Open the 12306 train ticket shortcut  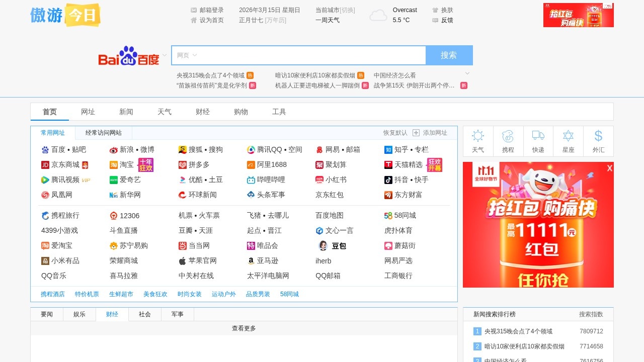click(x=125, y=215)
